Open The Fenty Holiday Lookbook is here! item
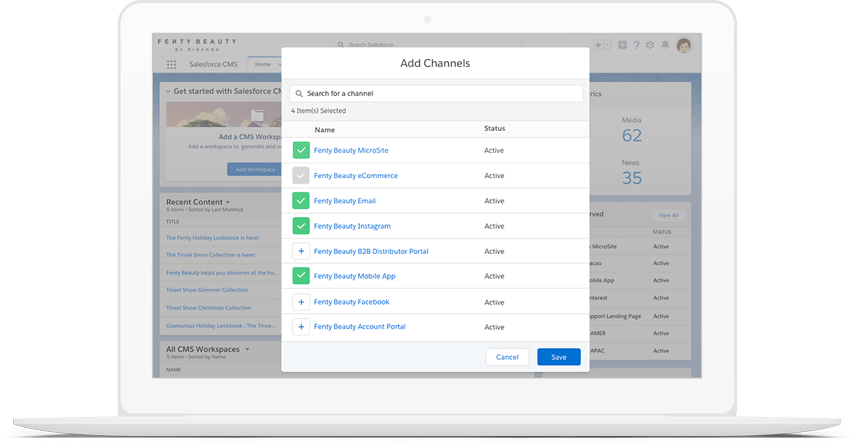The width and height of the screenshot is (857, 447). [x=213, y=238]
